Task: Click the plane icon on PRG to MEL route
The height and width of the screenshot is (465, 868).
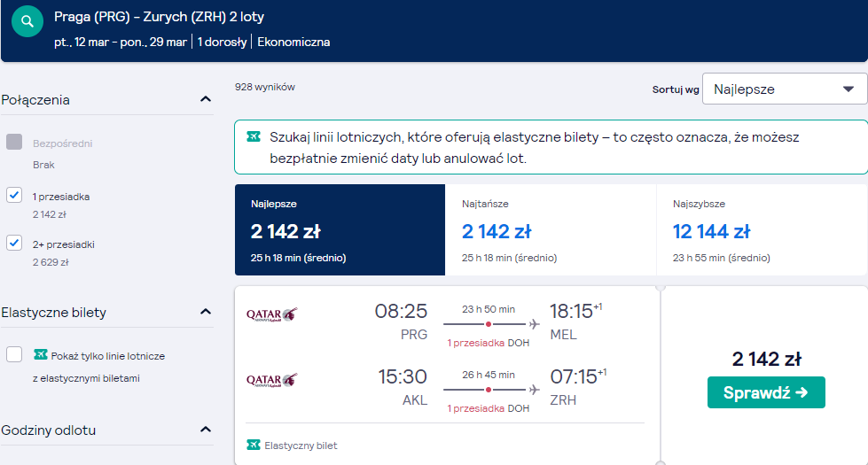Action: [x=535, y=324]
